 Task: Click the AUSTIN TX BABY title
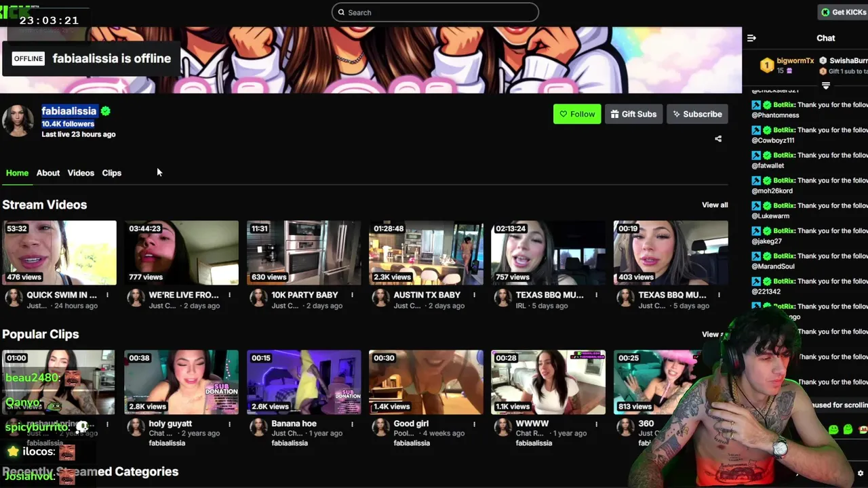tap(427, 295)
